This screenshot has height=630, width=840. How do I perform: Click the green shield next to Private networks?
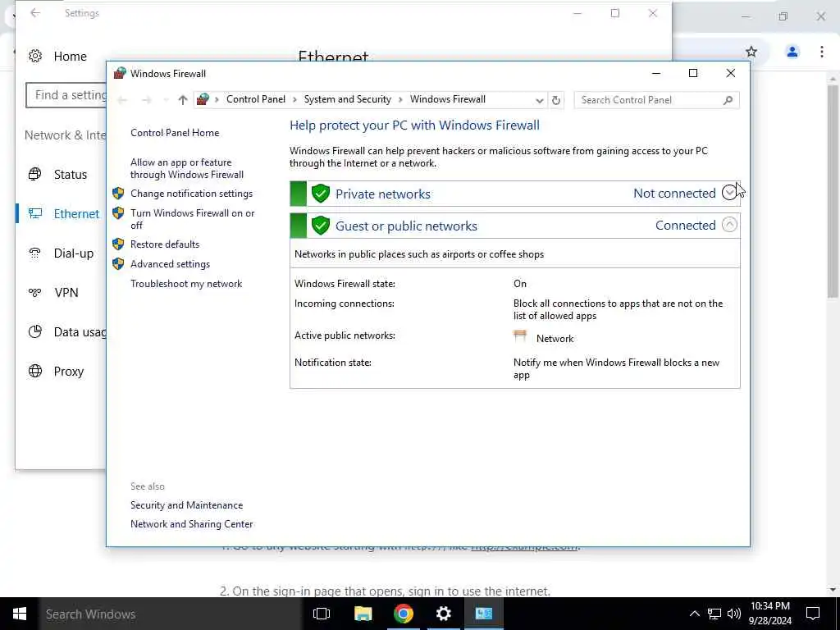[x=321, y=194]
